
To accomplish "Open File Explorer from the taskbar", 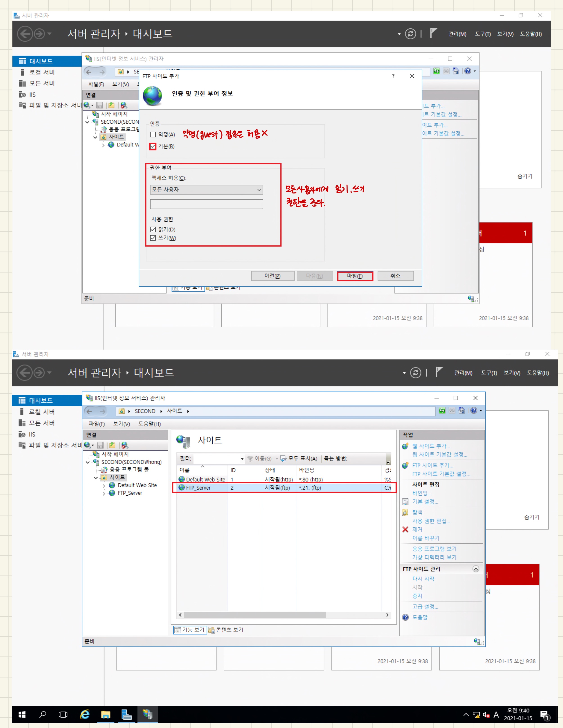I will 106,715.
